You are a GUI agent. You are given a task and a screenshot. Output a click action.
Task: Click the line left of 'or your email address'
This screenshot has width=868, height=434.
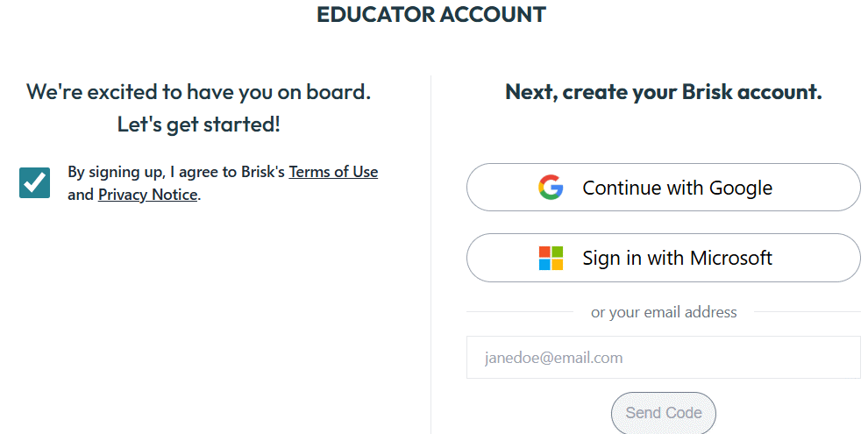click(519, 312)
